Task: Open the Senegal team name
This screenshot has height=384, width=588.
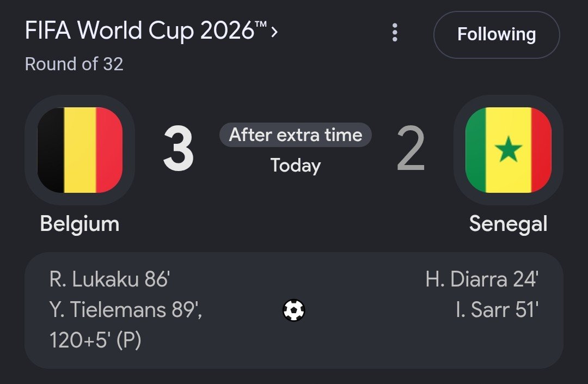Action: click(508, 224)
